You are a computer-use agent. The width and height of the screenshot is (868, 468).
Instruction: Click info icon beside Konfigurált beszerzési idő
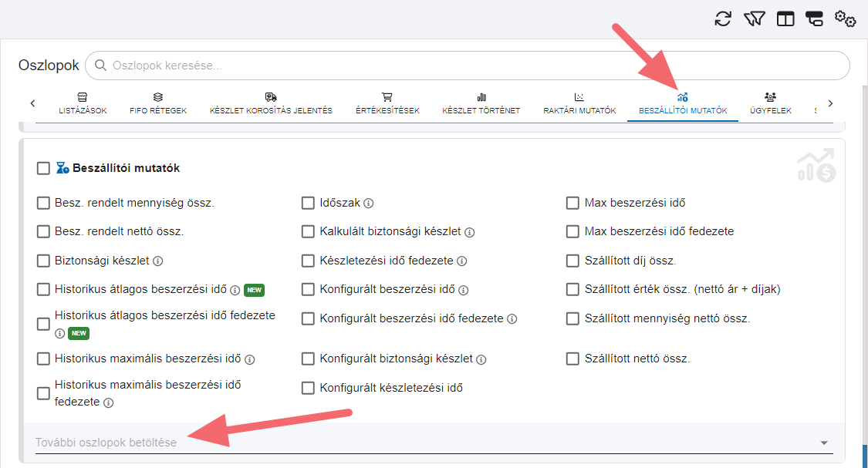pos(464,291)
